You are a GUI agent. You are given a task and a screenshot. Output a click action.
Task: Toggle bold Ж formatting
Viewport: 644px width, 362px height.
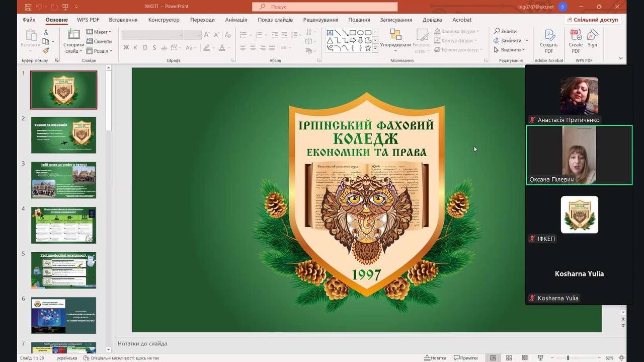coord(126,48)
